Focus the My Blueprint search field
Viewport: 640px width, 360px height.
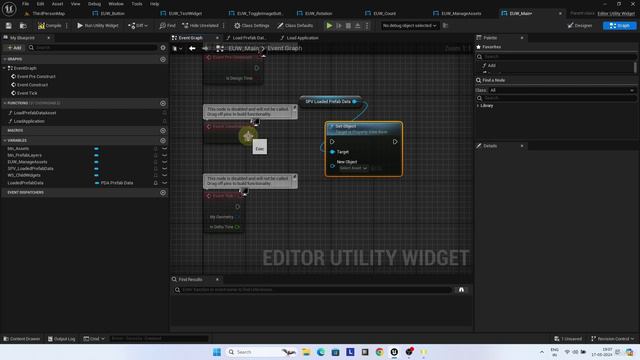point(93,48)
